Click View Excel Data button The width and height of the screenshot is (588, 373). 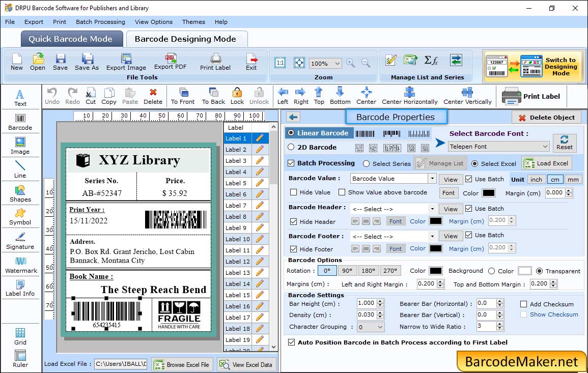(246, 364)
